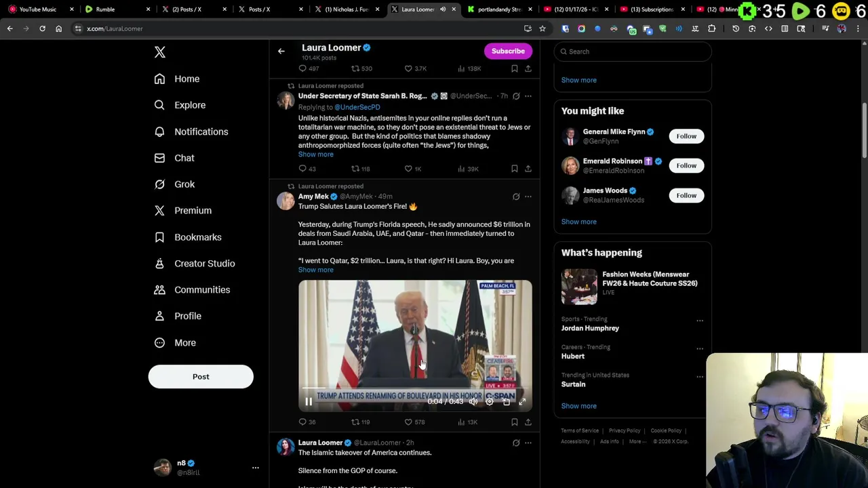This screenshot has width=868, height=488.
Task: Open Notifications in sidebar
Action: tap(191, 131)
